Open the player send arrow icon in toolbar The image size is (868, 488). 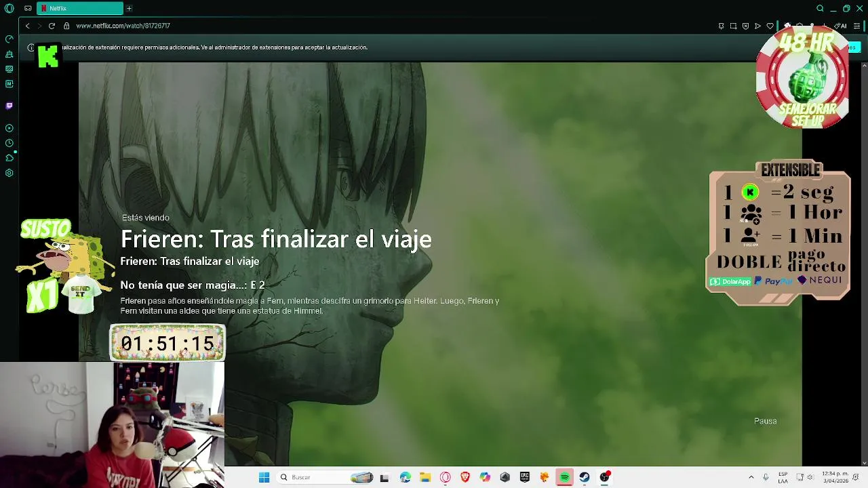(757, 26)
